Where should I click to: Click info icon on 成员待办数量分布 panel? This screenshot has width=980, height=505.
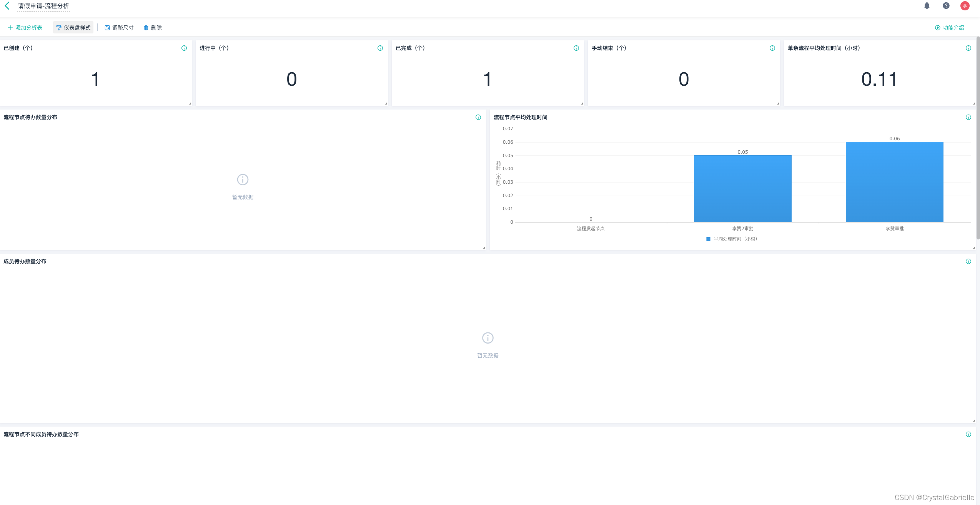coord(968,261)
